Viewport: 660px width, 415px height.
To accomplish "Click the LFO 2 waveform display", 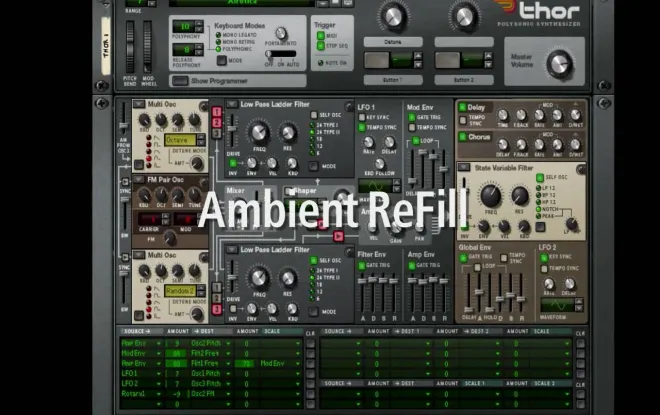I will 558,304.
